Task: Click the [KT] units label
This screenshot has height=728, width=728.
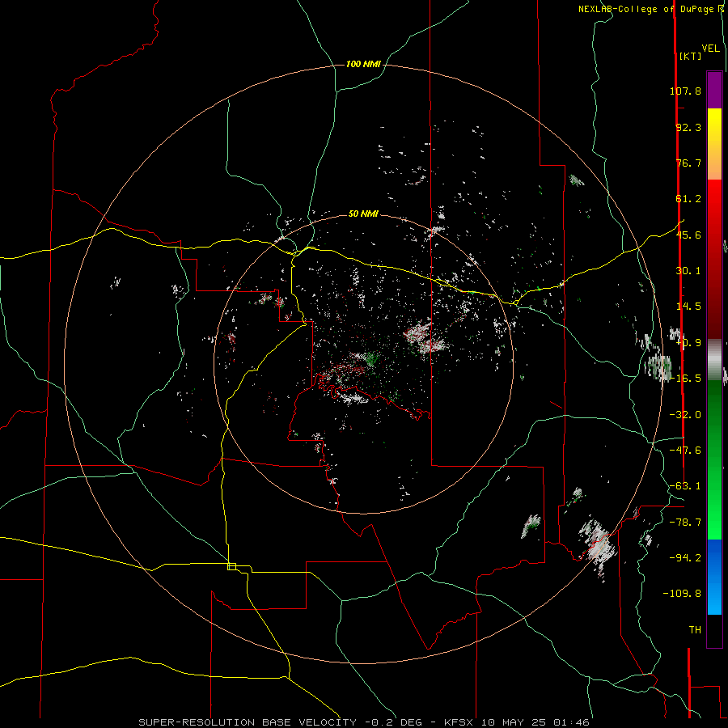Action: tap(690, 56)
